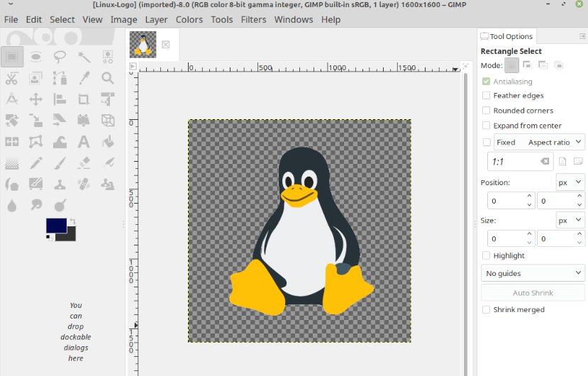Choose the Gradient tool
Image resolution: width=588 pixels, height=376 pixels.
(x=12, y=163)
